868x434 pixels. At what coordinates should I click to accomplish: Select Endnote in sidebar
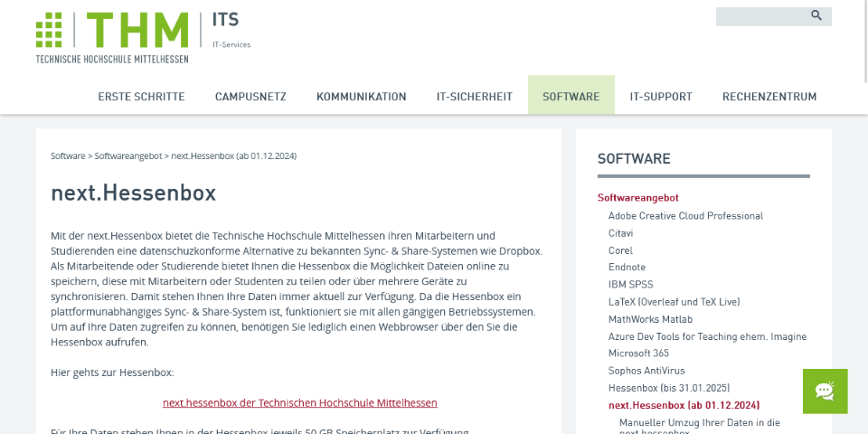(627, 267)
